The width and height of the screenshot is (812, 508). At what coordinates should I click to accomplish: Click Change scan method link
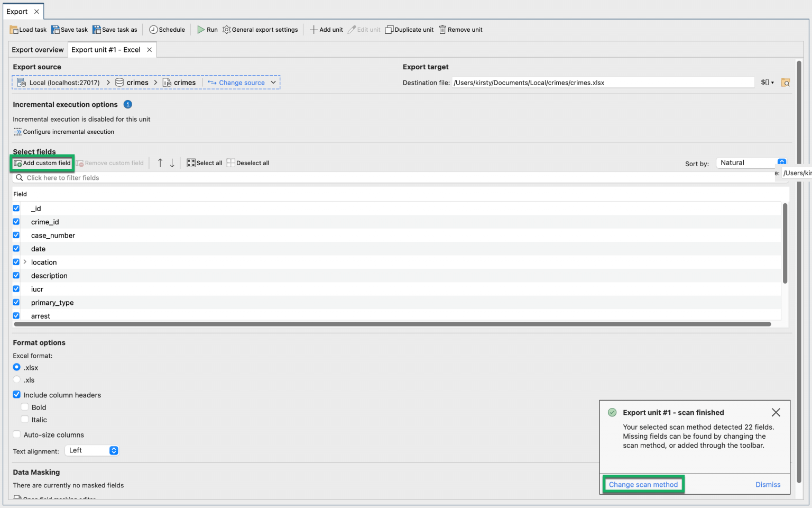(643, 484)
